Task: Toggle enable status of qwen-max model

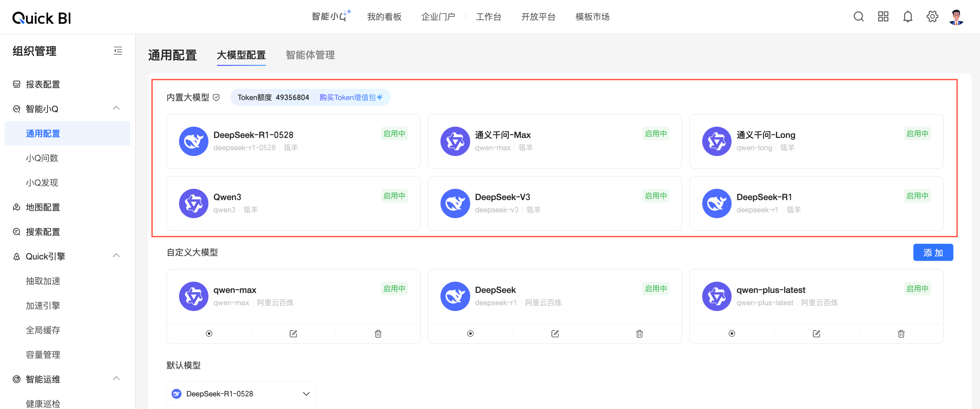Action: point(209,333)
